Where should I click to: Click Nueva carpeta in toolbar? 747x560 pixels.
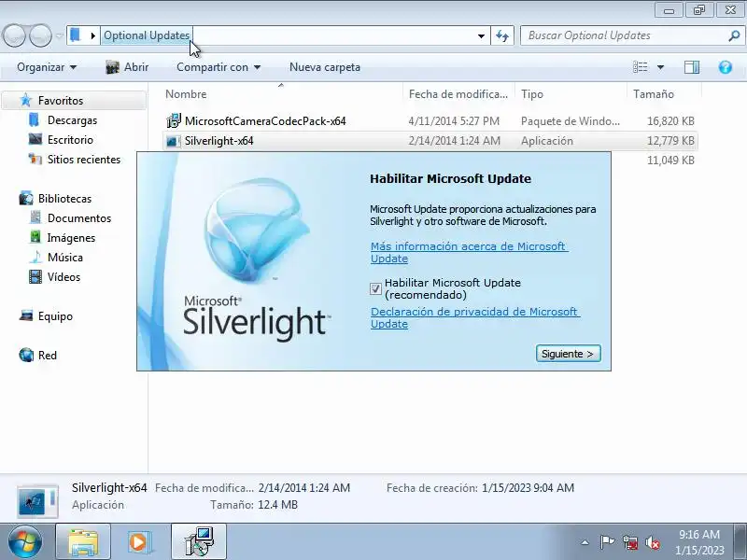[x=325, y=67]
